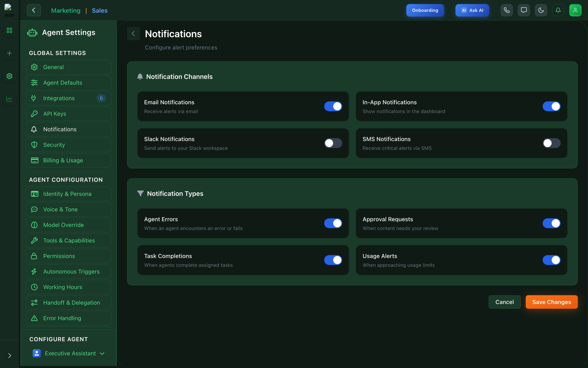Expand the Executive Assistant agent dropdown
This screenshot has height=368, width=588.
69,353
